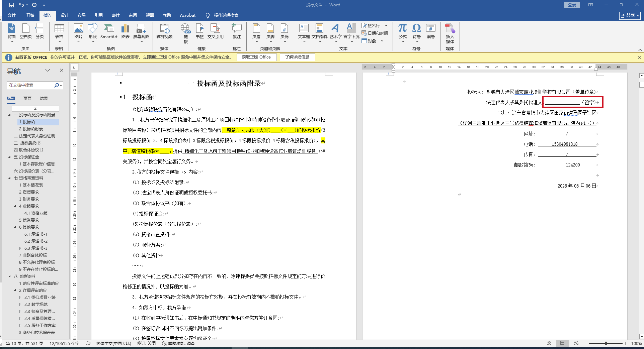Go to heading 四 联合体协议书
This screenshot has width=644, height=349.
[28, 150]
